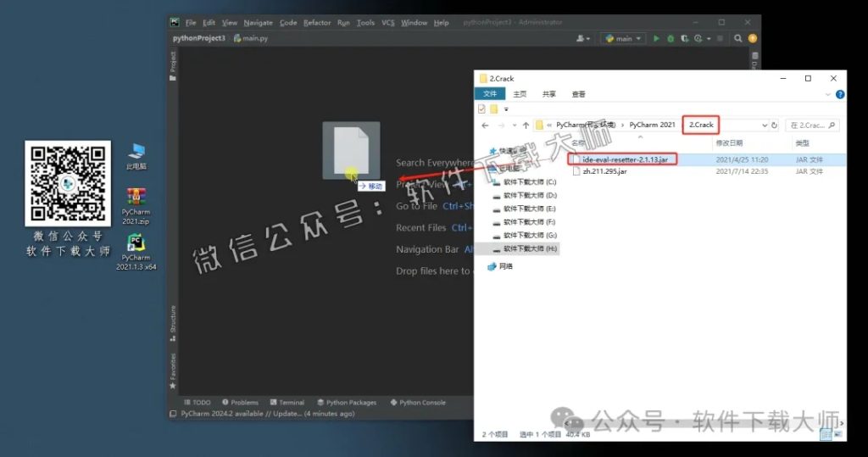Sort by 修改日期 column header
868x457 pixels.
click(729, 143)
